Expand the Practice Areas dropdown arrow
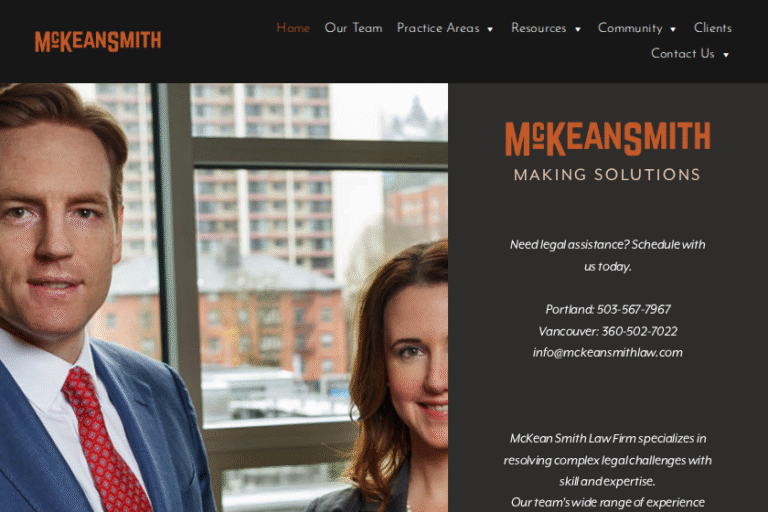768x512 pixels. coord(490,29)
